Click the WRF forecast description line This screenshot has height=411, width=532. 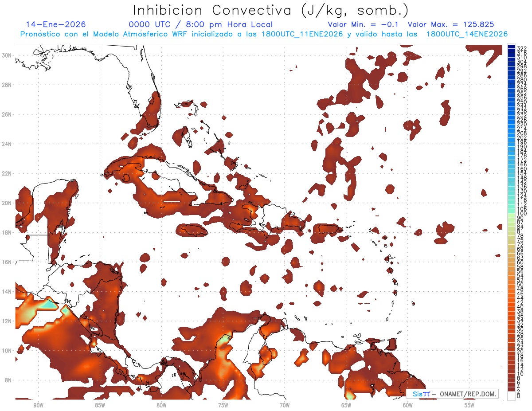coord(264,34)
